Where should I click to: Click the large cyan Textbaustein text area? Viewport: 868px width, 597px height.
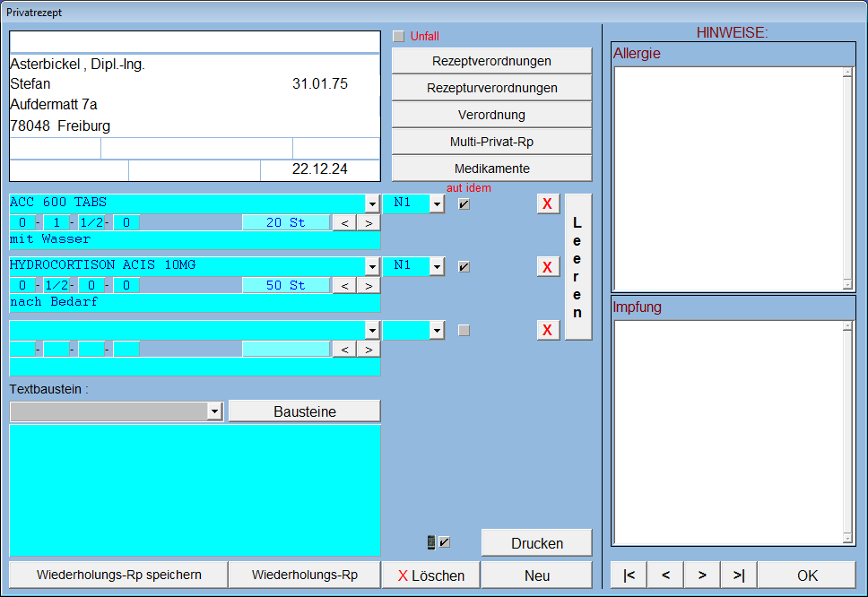195,490
